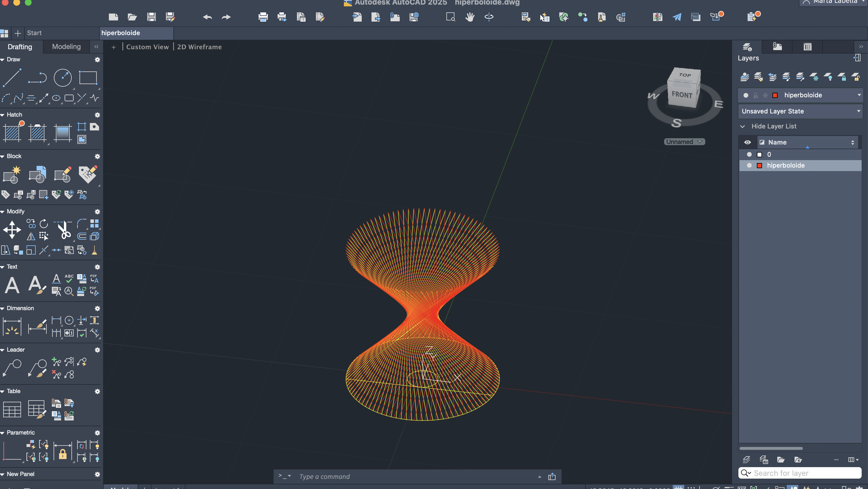
Task: Toggle visibility of layer 0
Action: click(749, 154)
